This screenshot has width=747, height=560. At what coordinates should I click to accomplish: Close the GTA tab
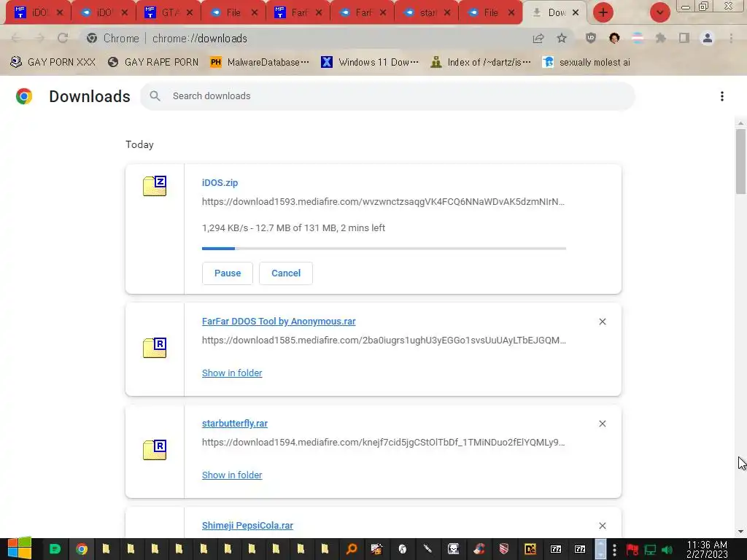pos(190,13)
